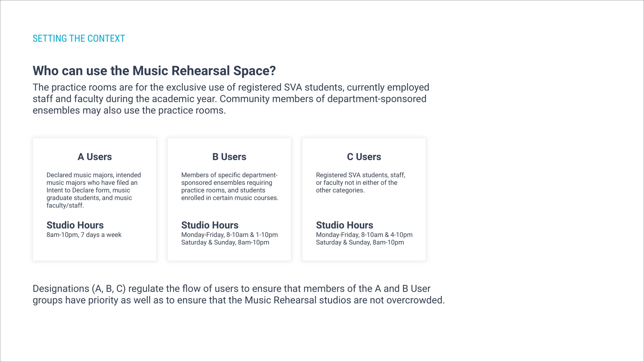This screenshot has height=362, width=644.
Task: Click 'Studio Hours' in the B Users card
Action: (x=210, y=225)
